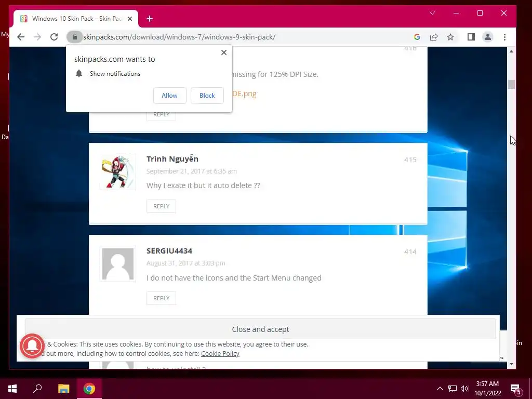
Task: Reply to Trình Nguyễn's comment
Action: 161,206
